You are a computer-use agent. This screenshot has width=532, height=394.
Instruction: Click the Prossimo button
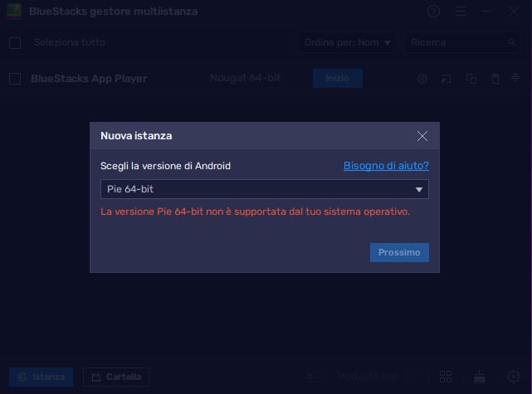399,252
